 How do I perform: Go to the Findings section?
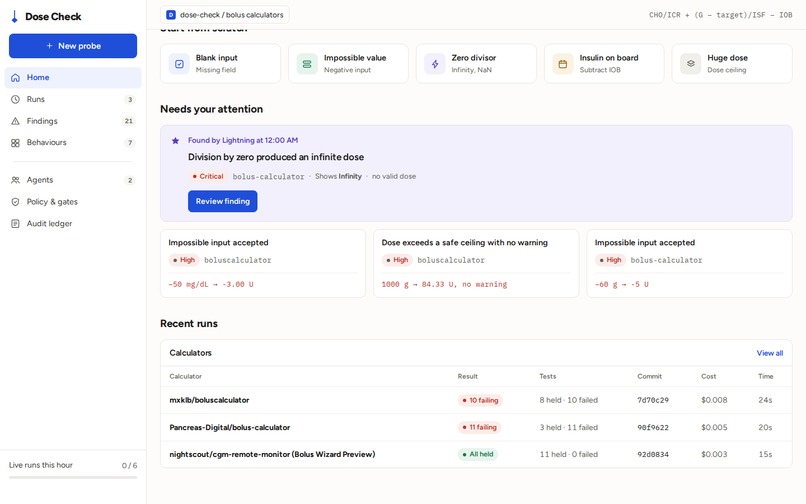73,121
